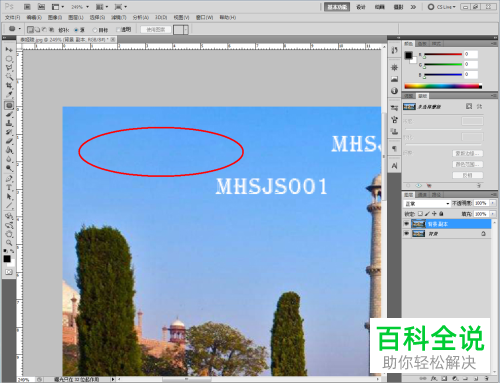
Task: Select the Lasso tool
Action: pyautogui.click(x=9, y=68)
